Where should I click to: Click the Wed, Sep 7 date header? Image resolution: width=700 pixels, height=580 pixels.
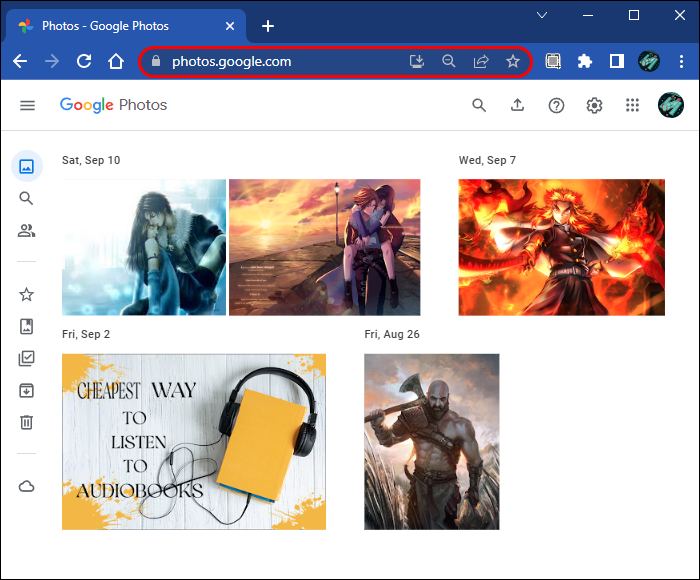[487, 160]
